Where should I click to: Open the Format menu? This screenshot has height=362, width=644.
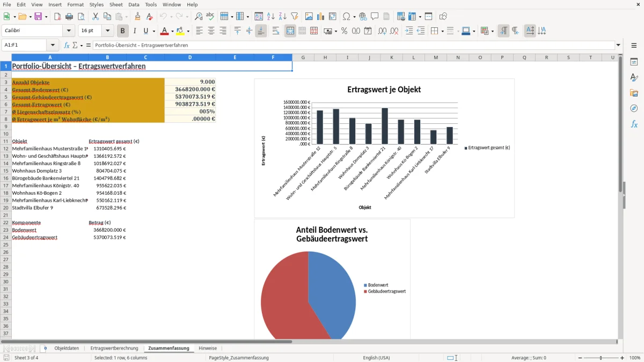pyautogui.click(x=76, y=4)
